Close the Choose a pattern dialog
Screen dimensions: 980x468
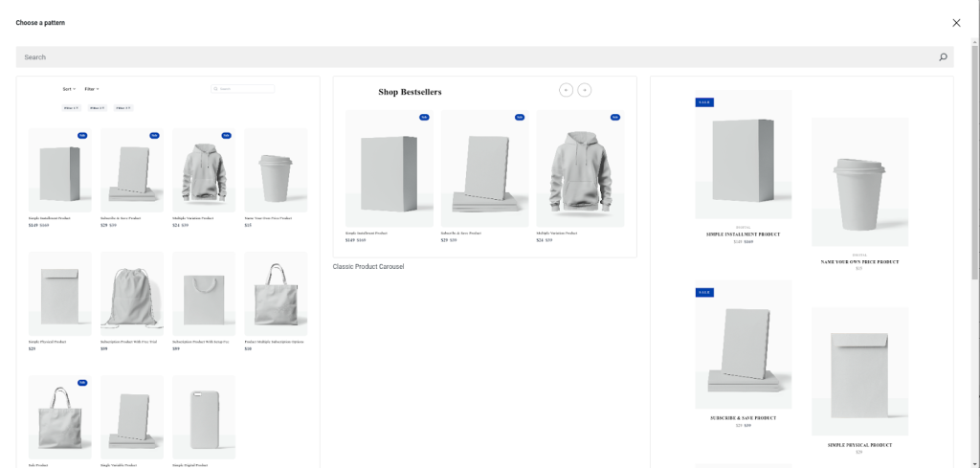tap(956, 22)
